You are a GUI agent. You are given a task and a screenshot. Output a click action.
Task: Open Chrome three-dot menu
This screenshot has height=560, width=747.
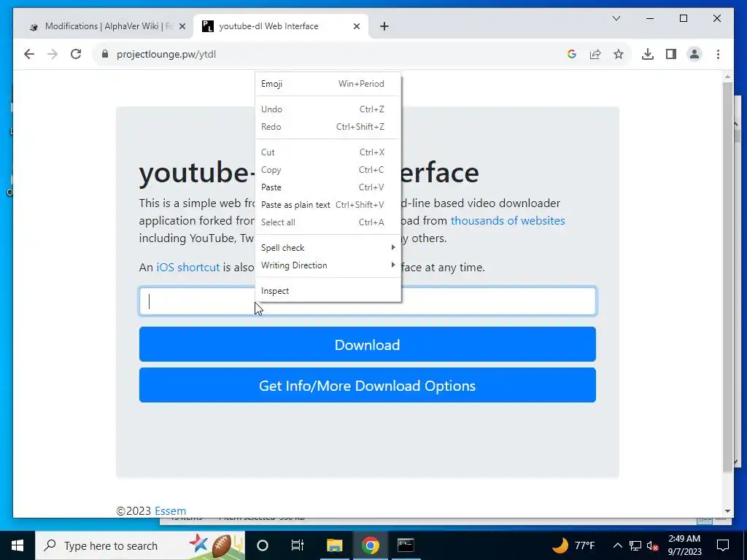click(x=718, y=54)
